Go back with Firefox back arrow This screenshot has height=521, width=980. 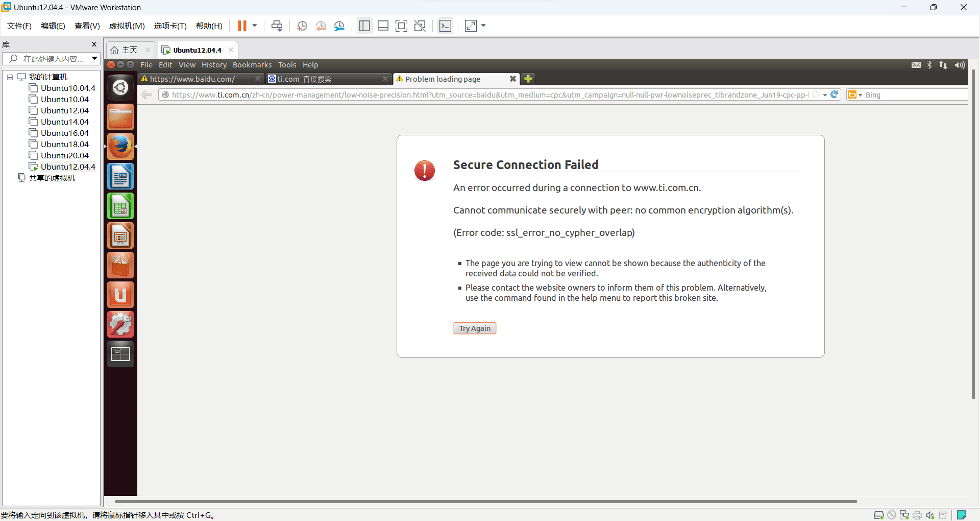pos(147,94)
